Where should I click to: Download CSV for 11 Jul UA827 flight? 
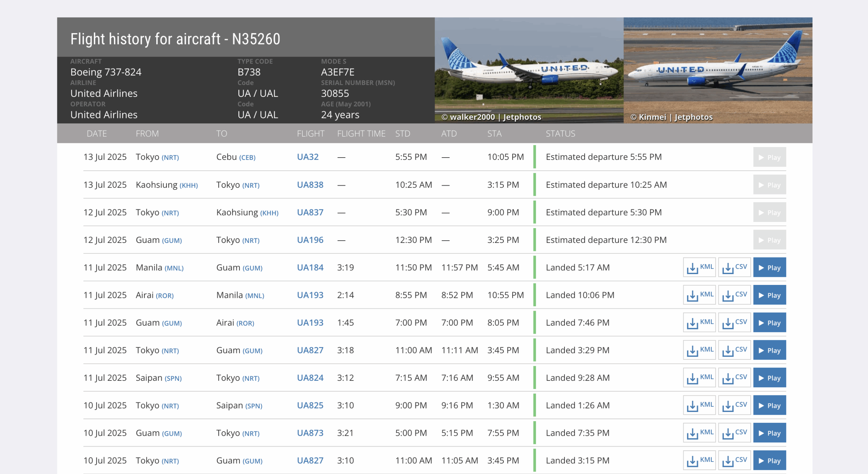[734, 350]
